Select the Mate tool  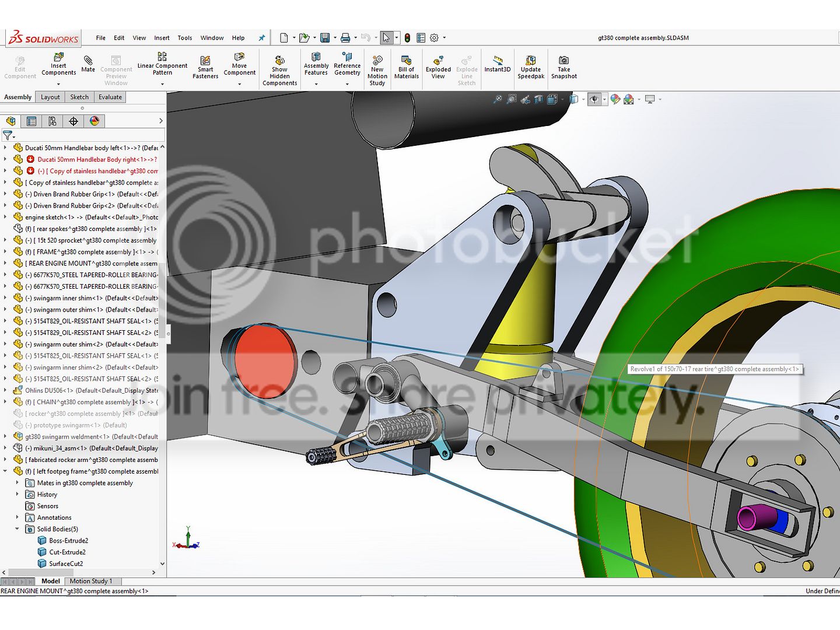click(88, 64)
